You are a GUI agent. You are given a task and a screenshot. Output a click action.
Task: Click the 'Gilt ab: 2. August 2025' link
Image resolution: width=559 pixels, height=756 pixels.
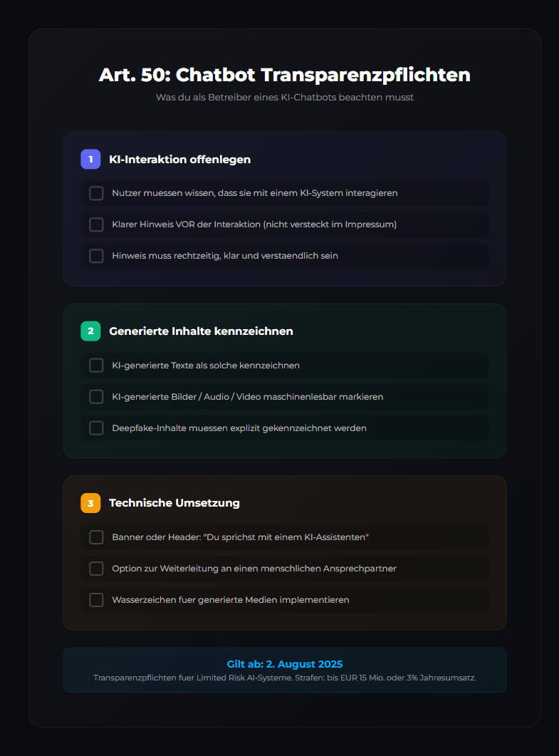(x=284, y=663)
